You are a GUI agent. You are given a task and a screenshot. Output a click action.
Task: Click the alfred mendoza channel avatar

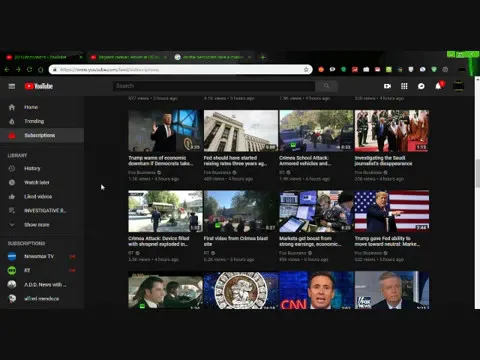coord(12,299)
